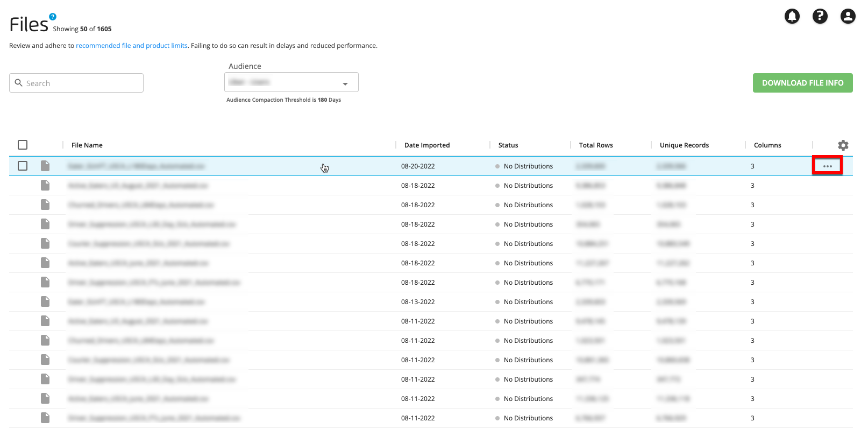This screenshot has width=868, height=429.
Task: Open the user account profile icon
Action: (848, 17)
